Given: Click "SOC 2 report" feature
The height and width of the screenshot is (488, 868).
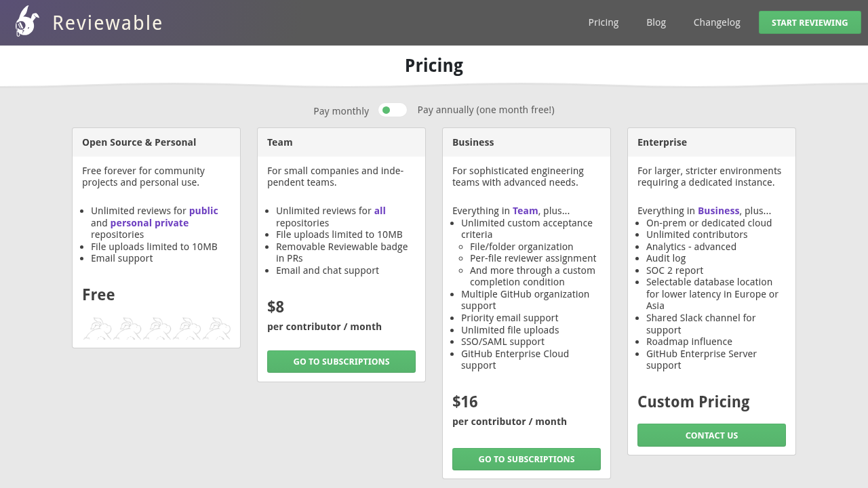Looking at the screenshot, I should 675,270.
